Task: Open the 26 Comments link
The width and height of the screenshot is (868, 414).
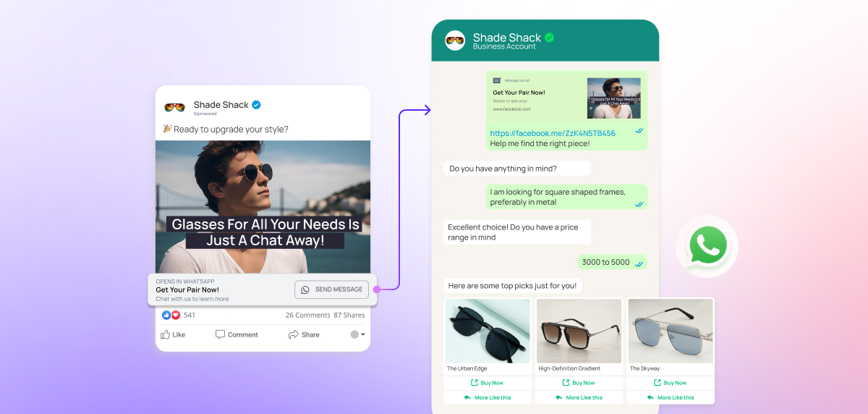Action: click(x=307, y=315)
